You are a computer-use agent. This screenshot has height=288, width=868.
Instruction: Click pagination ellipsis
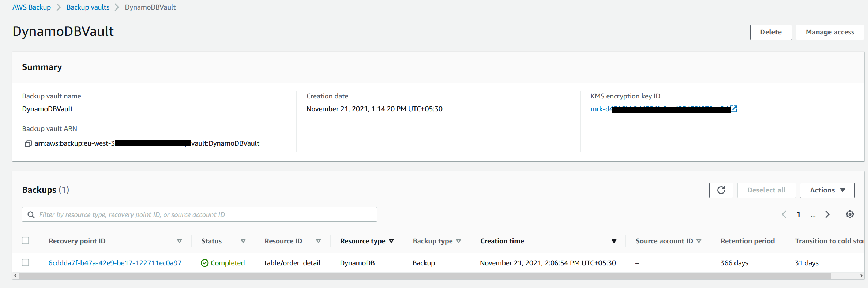tap(813, 215)
